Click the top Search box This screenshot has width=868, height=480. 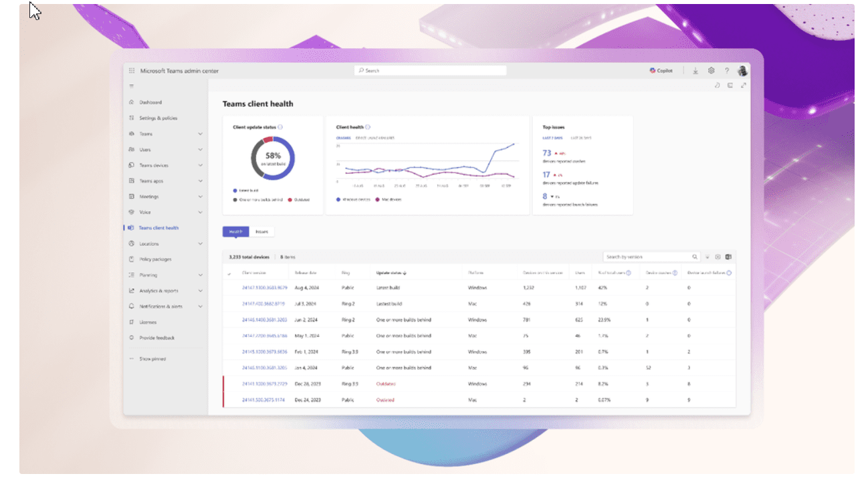click(x=431, y=71)
